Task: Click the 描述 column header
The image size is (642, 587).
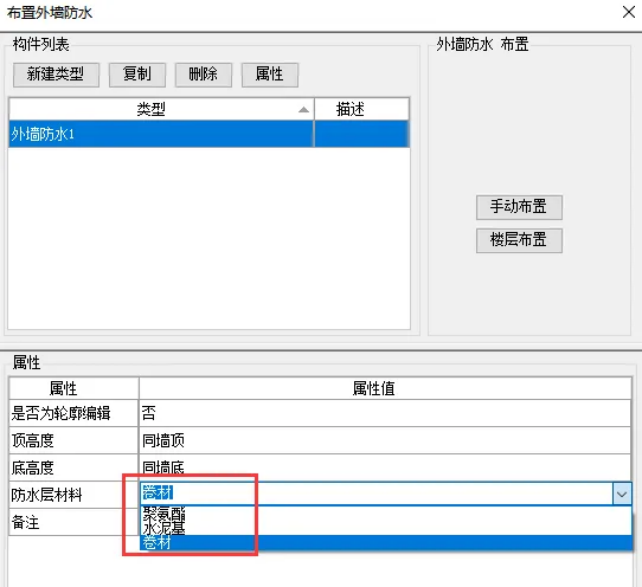Action: (350, 109)
